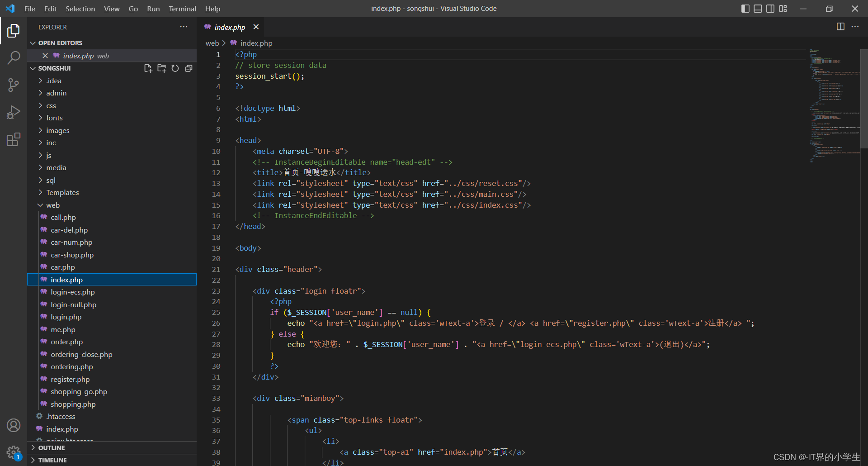Viewport: 868px width, 466px height.
Task: Open the Help menu
Action: click(x=212, y=9)
